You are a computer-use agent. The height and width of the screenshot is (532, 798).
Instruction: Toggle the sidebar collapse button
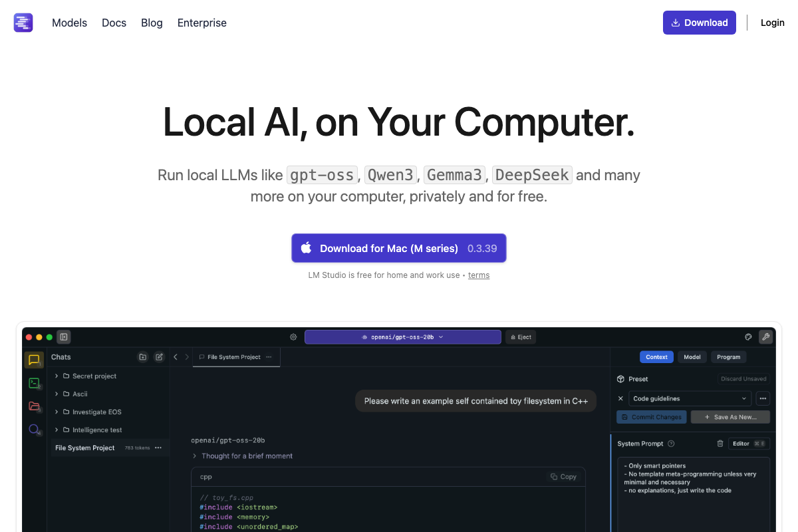coord(63,337)
